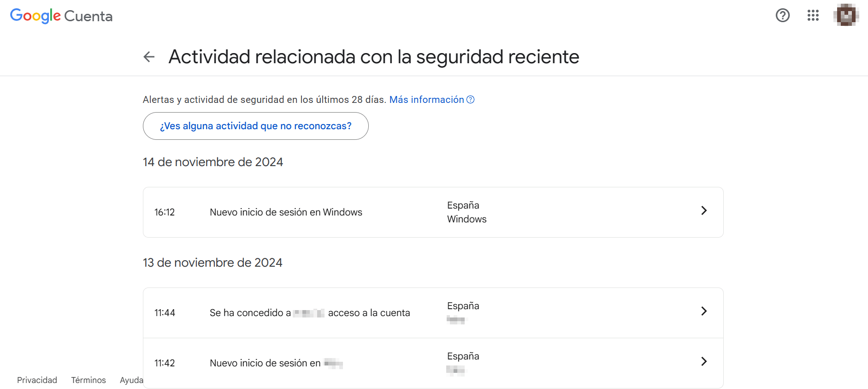Click the back arrow icon
The width and height of the screenshot is (868, 389).
point(149,57)
